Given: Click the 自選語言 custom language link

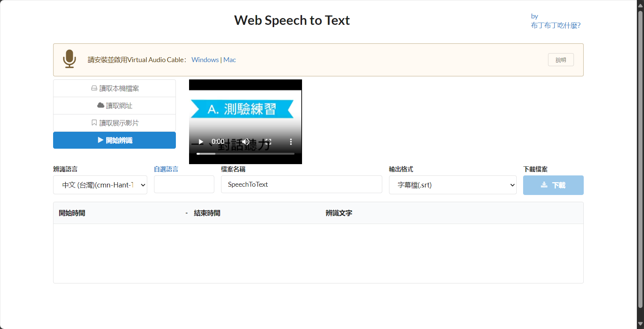Looking at the screenshot, I should pos(166,169).
